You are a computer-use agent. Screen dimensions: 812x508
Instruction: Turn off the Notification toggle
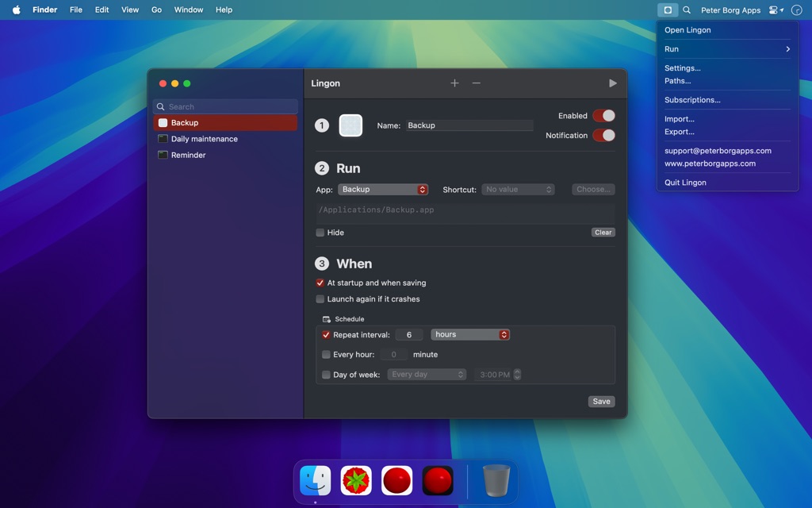pyautogui.click(x=604, y=135)
